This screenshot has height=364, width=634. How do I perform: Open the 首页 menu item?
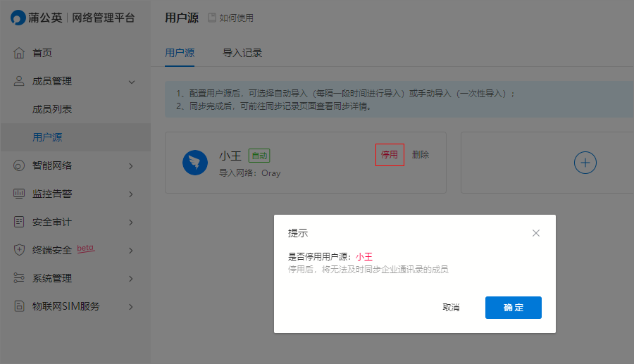pos(42,53)
